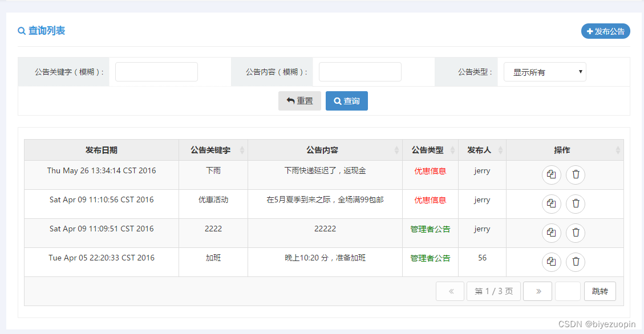Go to previous page with « button
This screenshot has height=334, width=644.
(x=450, y=291)
